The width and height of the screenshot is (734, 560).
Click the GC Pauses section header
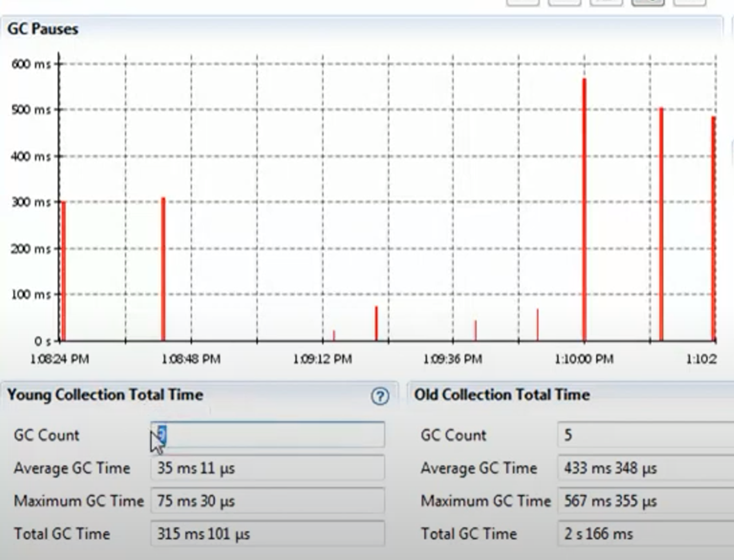pos(43,29)
